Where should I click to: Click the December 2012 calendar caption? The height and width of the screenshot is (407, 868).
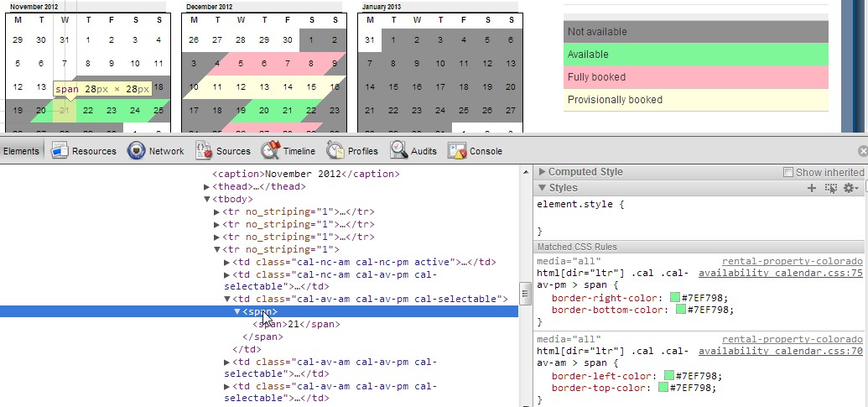(x=210, y=8)
